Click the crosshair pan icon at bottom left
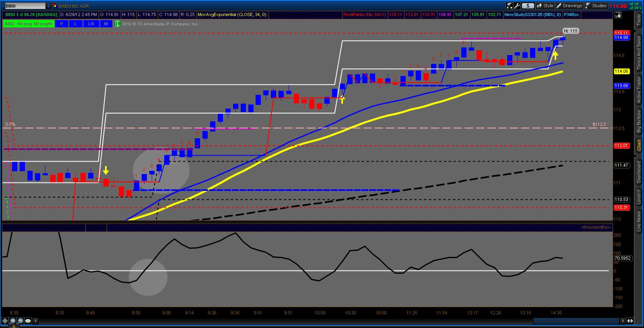The width and height of the screenshot is (644, 328). coord(5,321)
